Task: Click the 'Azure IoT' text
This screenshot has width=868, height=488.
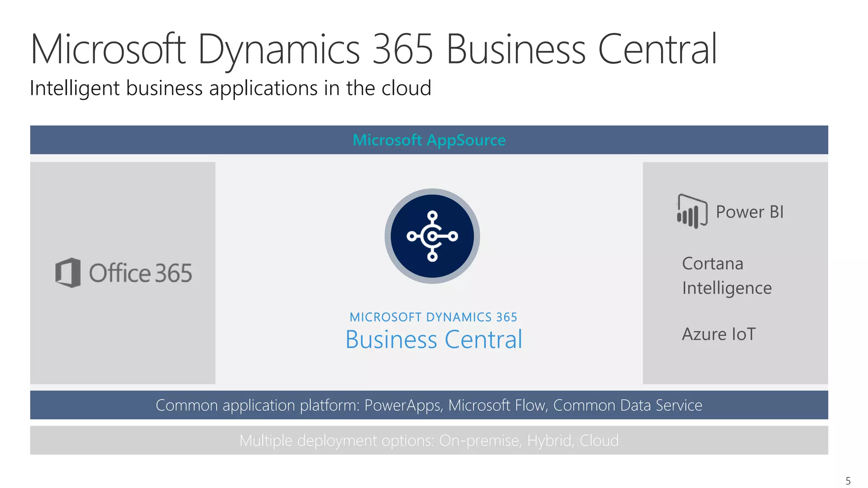Action: pos(719,334)
